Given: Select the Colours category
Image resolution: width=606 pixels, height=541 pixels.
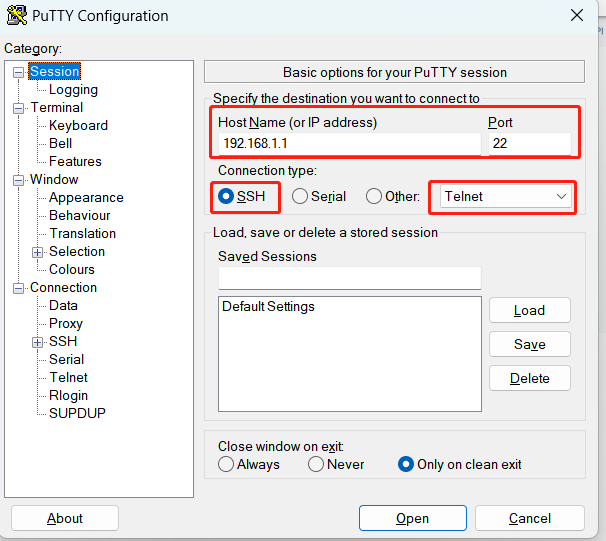Looking at the screenshot, I should point(72,269).
